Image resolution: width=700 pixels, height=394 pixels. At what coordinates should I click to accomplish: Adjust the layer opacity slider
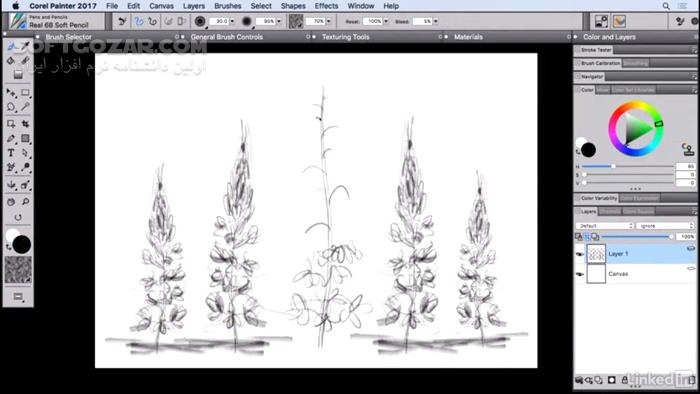(x=637, y=236)
